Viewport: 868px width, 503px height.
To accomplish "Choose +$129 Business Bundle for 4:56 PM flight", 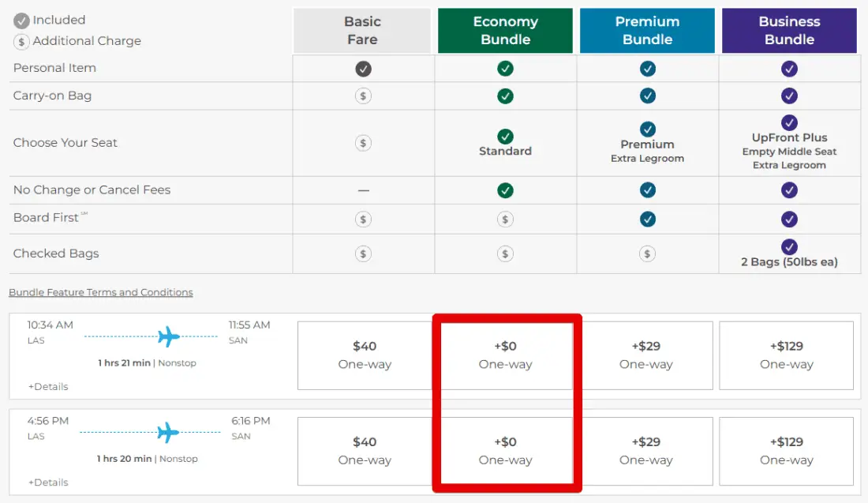I will pyautogui.click(x=786, y=451).
